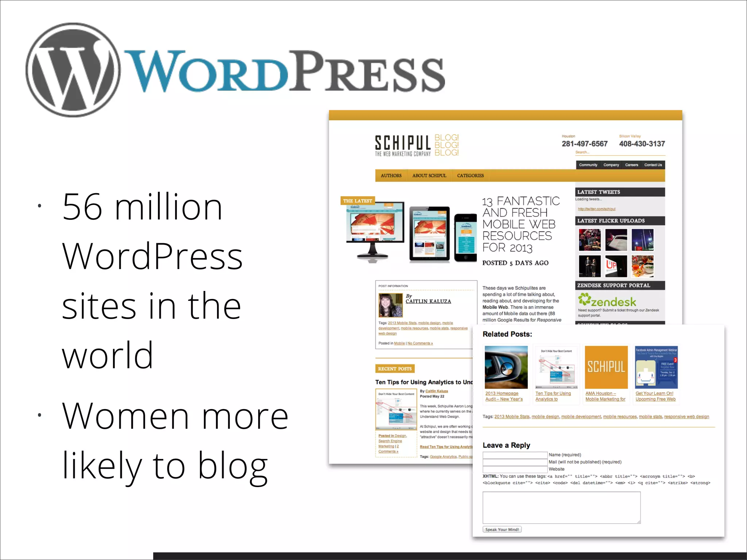Open the ABOUT SCHIPUL menu item

(x=429, y=176)
